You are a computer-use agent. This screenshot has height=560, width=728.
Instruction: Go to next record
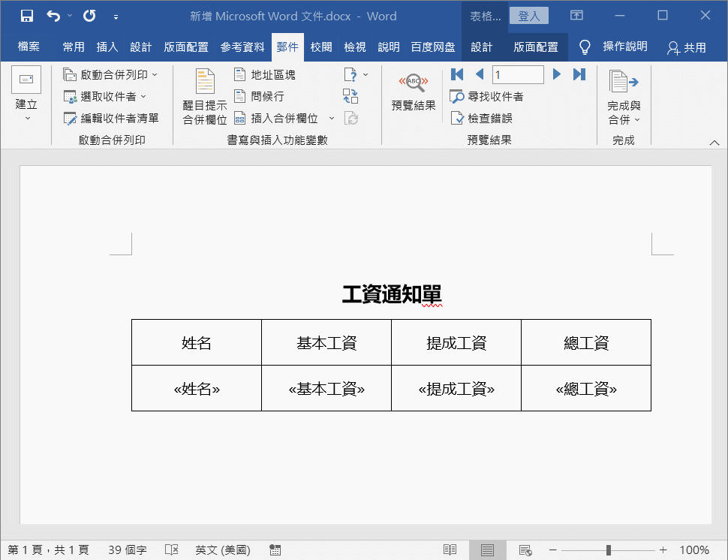[x=556, y=74]
